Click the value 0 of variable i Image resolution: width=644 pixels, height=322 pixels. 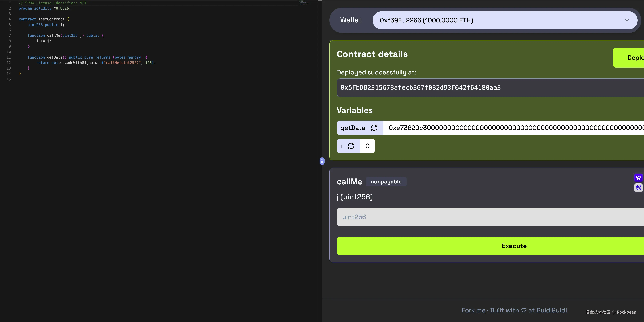(x=367, y=146)
